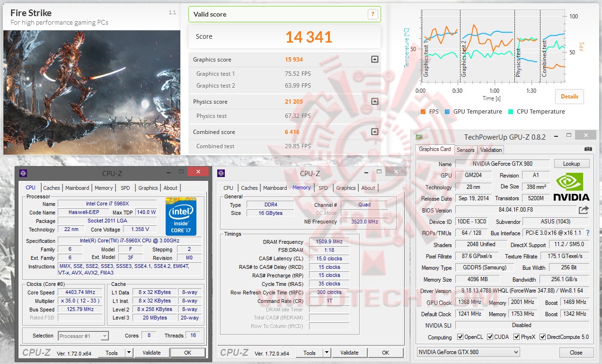Image resolution: width=602 pixels, height=364 pixels.
Task: Click the 15 934 Graphics score value
Action: click(x=294, y=60)
